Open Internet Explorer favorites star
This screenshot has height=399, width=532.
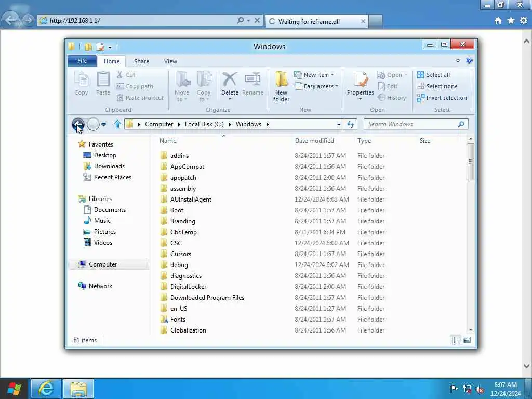[511, 21]
